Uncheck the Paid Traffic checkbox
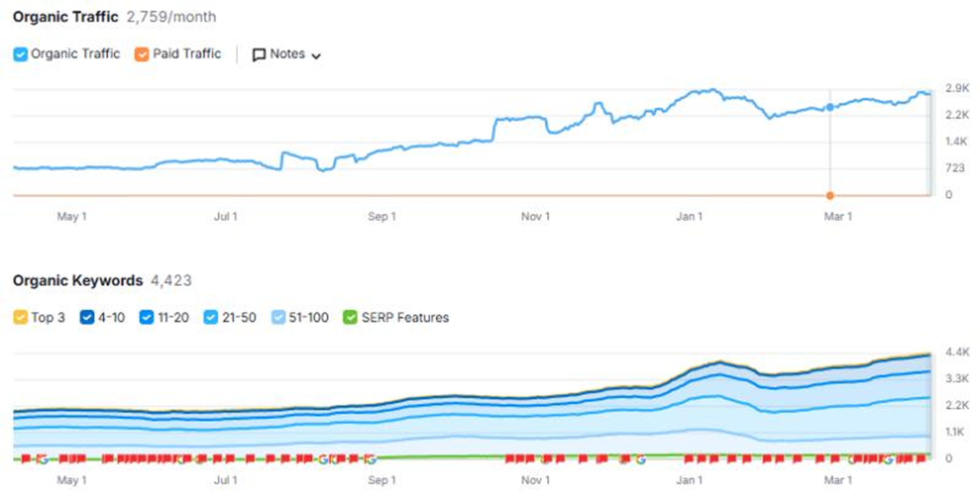 coord(142,54)
